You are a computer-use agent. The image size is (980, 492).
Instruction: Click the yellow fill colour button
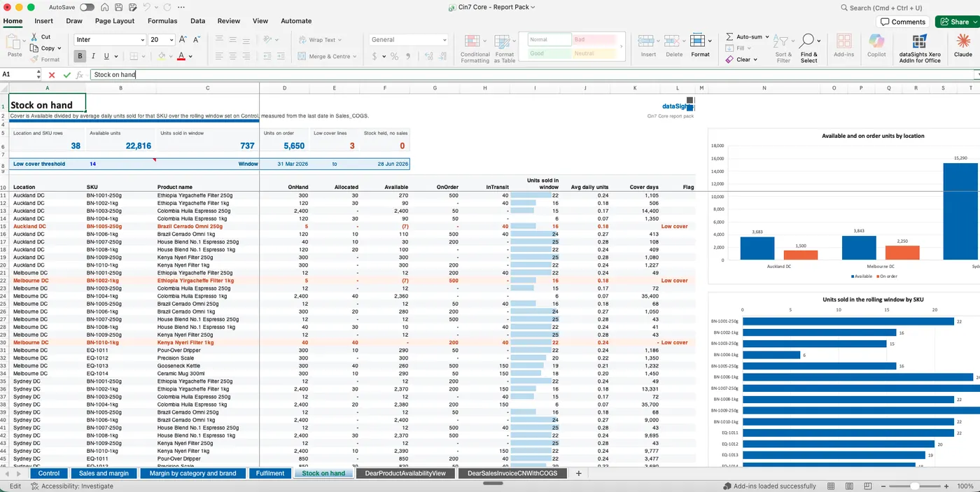tap(162, 56)
